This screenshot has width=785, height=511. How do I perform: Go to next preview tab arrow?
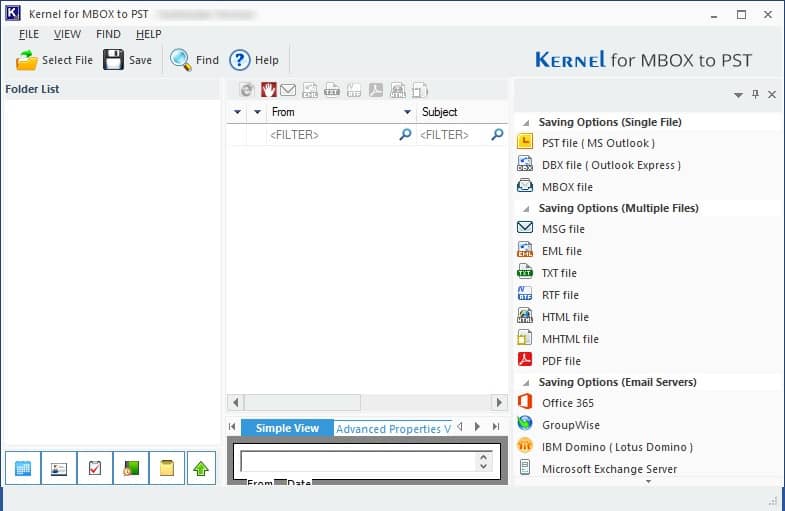[x=477, y=426]
